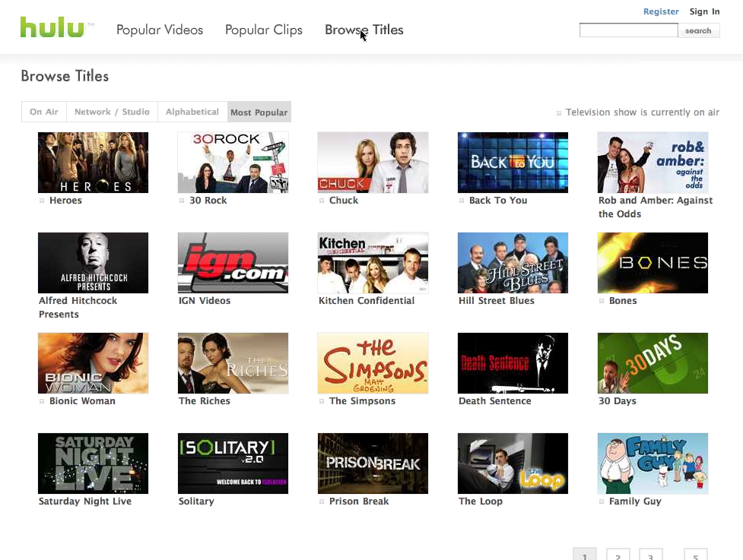Open Popular Clips page
Screen dimensions: 743x560
(x=264, y=30)
